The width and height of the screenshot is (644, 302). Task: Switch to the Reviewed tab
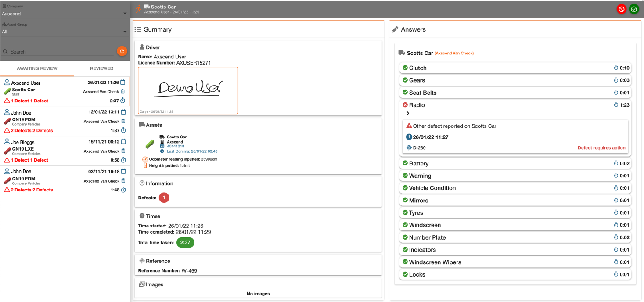(101, 68)
